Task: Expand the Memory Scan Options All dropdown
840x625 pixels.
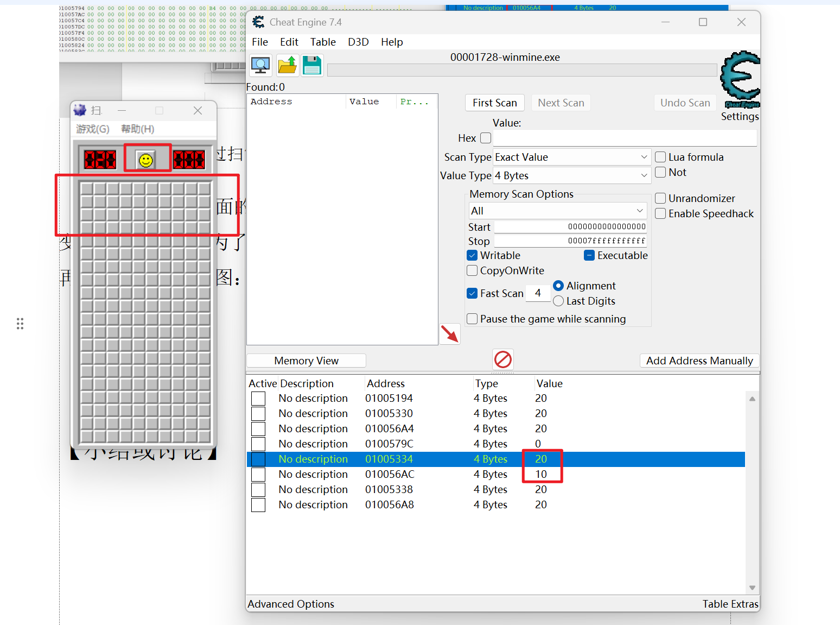Action: [x=558, y=211]
